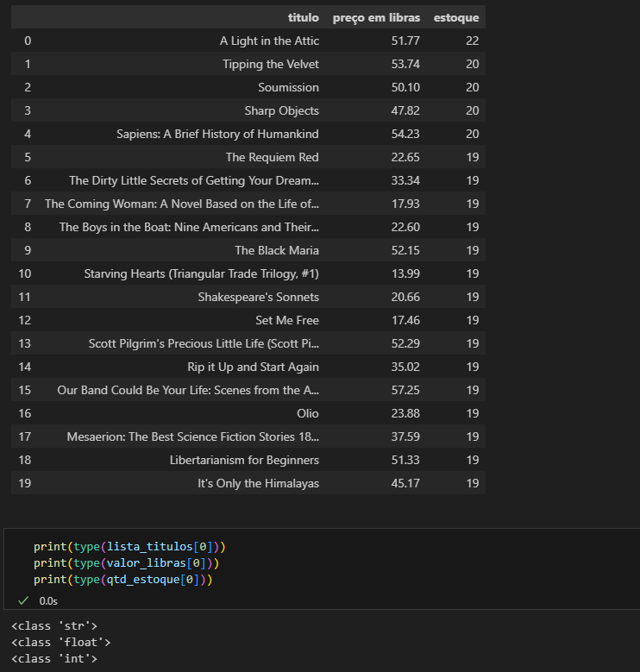Place cursor on print(type(valor_libras[0])) code line
Viewport: 640px width, 672px height.
127,562
